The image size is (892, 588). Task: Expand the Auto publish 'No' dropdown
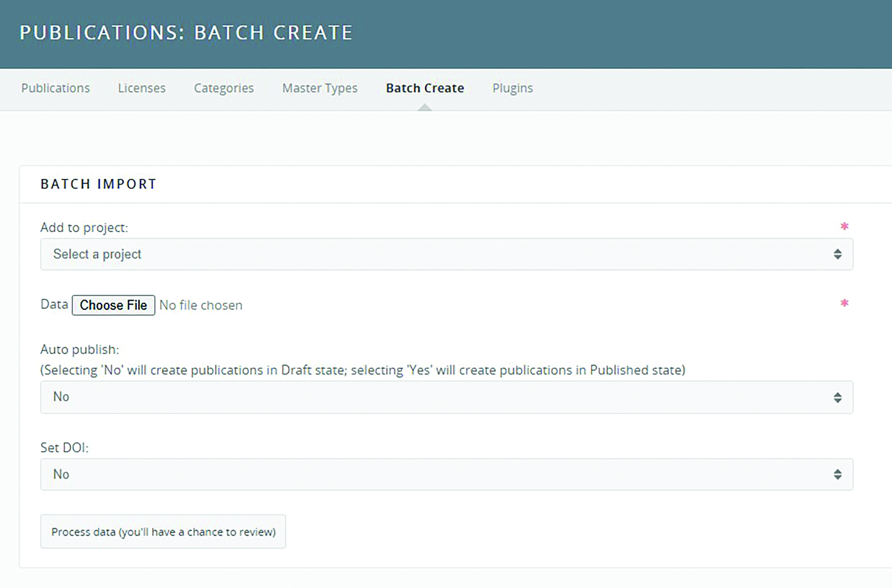[x=446, y=397]
